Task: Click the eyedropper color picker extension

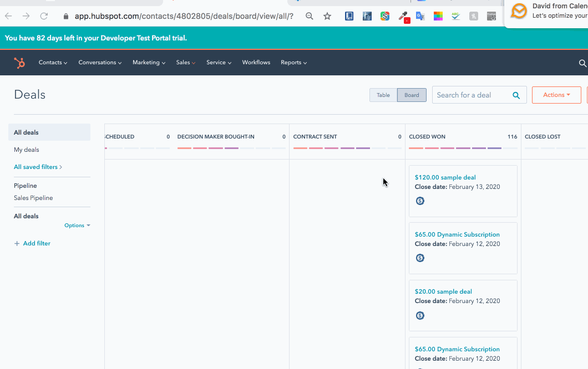Action: click(x=403, y=17)
